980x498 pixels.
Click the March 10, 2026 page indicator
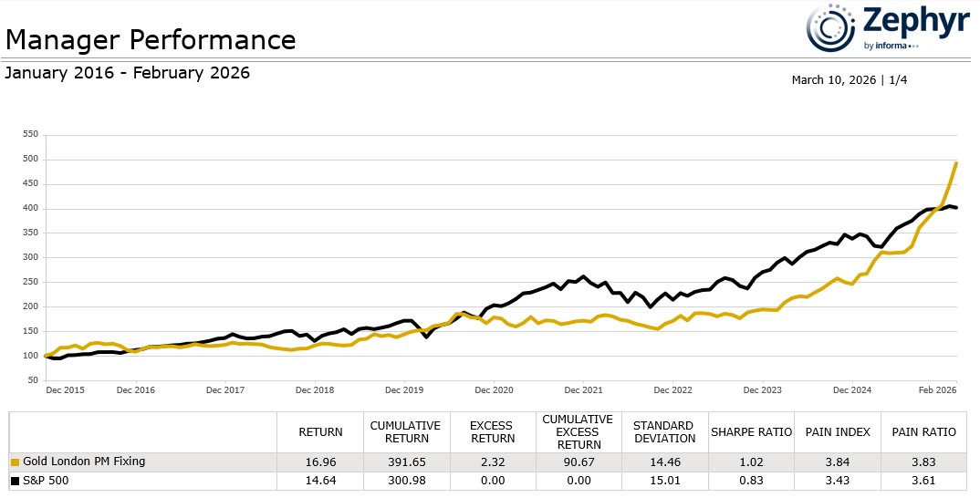(849, 80)
